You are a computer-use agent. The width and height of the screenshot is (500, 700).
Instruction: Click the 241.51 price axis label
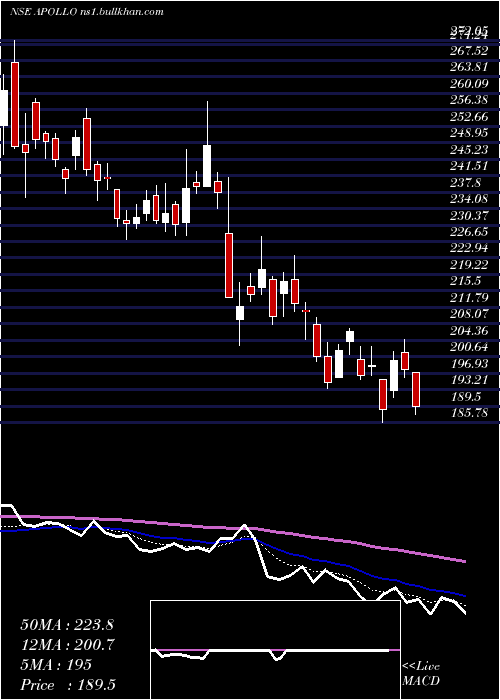(x=469, y=166)
